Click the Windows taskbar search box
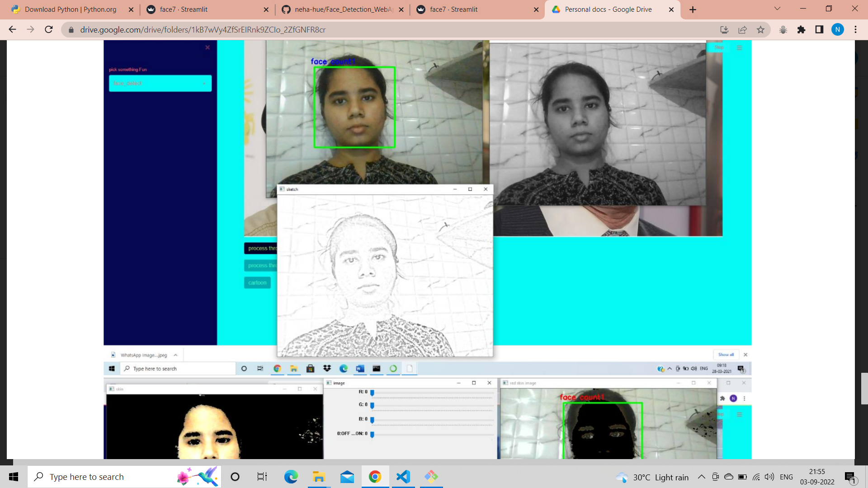This screenshot has width=868, height=488. [x=124, y=477]
